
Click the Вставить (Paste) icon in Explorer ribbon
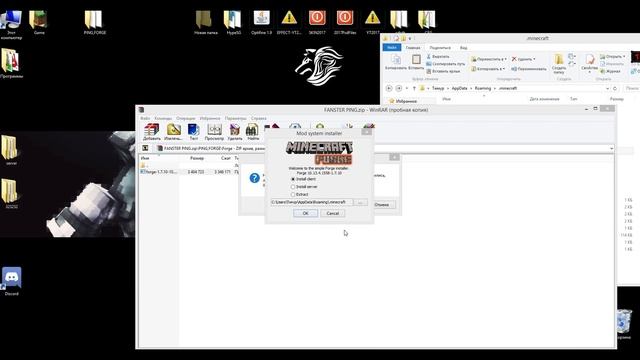pyautogui.click(x=416, y=62)
